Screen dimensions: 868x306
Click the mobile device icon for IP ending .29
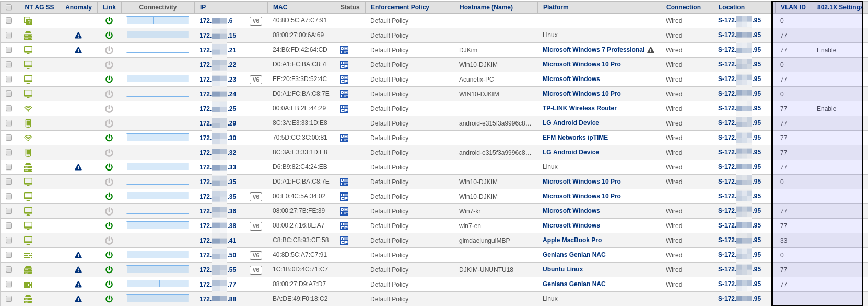[x=28, y=123]
